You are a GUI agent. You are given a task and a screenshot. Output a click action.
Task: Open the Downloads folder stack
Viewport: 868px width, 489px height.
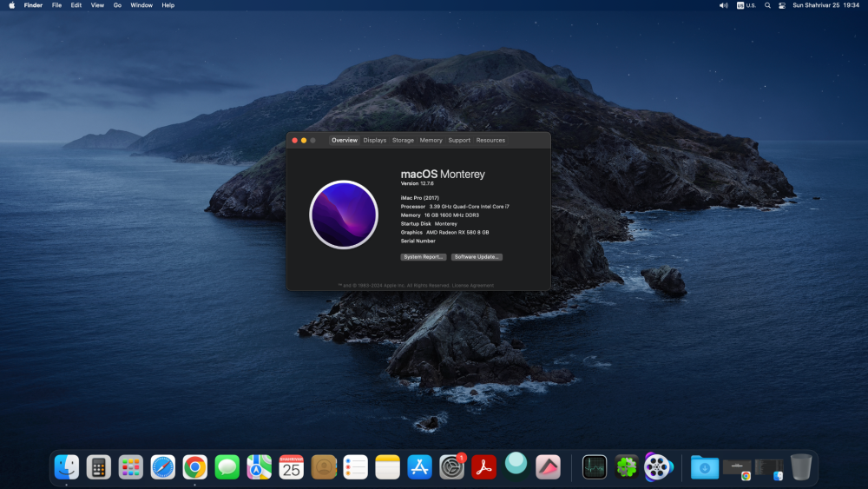point(704,468)
